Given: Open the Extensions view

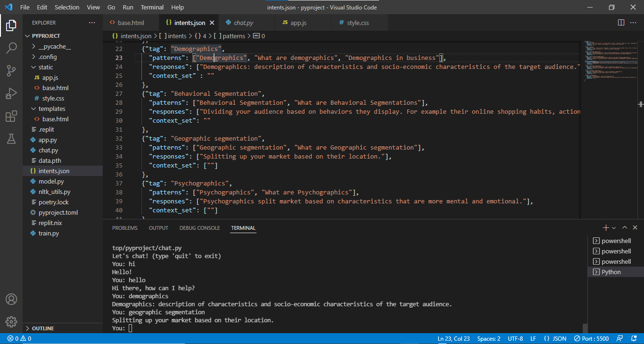Looking at the screenshot, I should pyautogui.click(x=11, y=116).
